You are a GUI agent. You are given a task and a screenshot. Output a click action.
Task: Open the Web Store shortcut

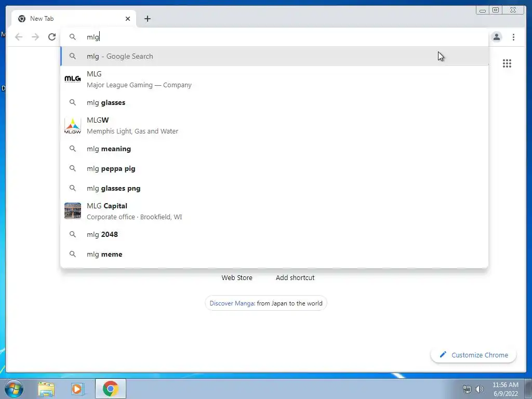pyautogui.click(x=237, y=277)
